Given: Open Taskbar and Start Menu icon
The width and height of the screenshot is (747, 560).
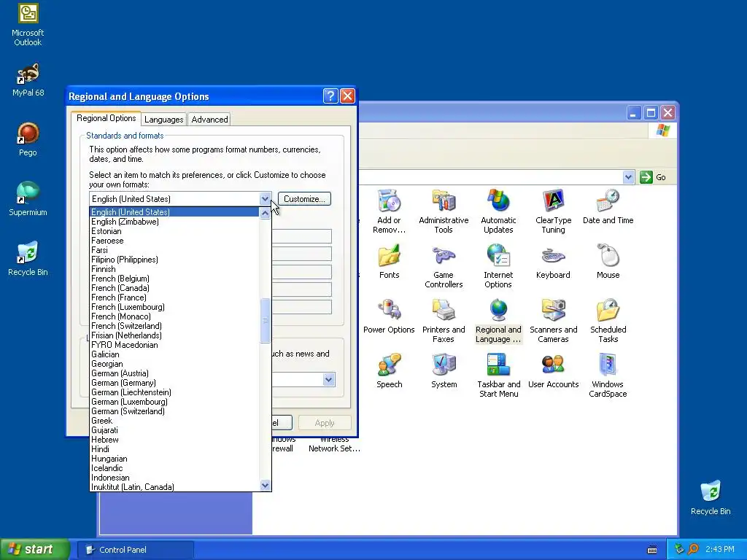Looking at the screenshot, I should click(498, 375).
